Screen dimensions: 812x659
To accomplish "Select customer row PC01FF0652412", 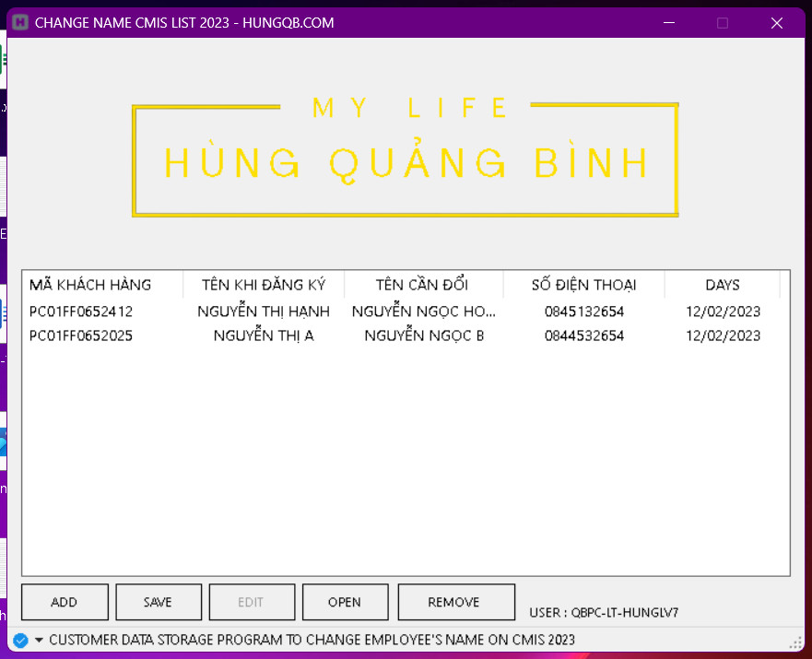I will coord(81,312).
